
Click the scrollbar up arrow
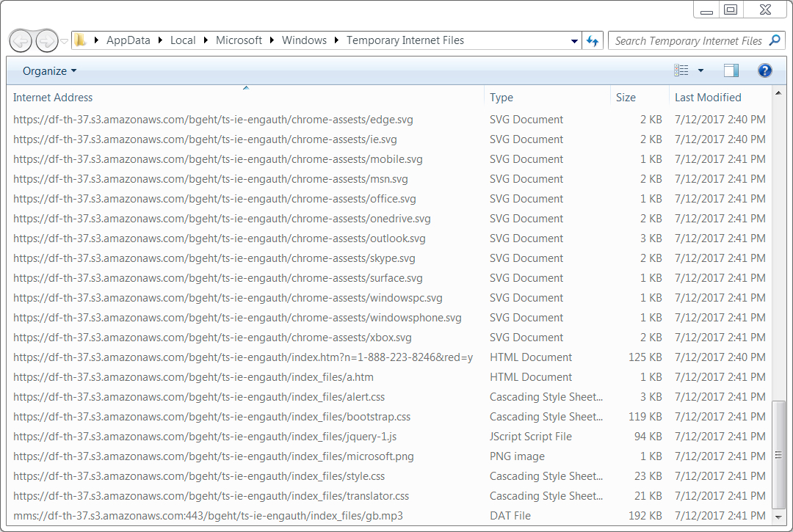pyautogui.click(x=779, y=93)
